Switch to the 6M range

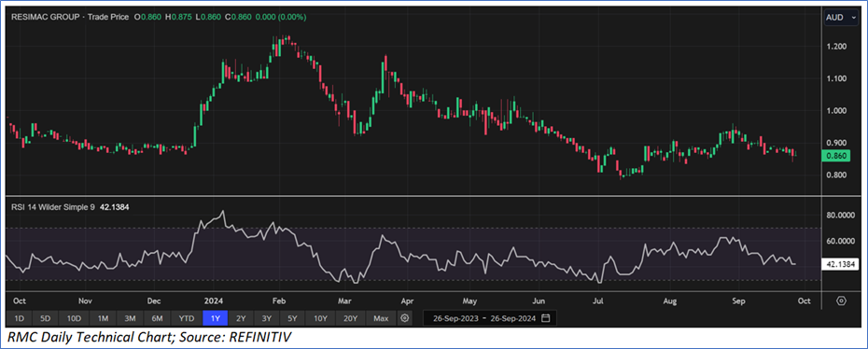coord(157,318)
